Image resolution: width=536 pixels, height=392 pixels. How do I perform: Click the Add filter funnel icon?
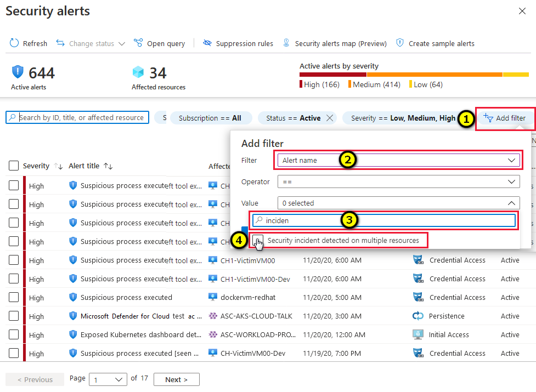488,118
